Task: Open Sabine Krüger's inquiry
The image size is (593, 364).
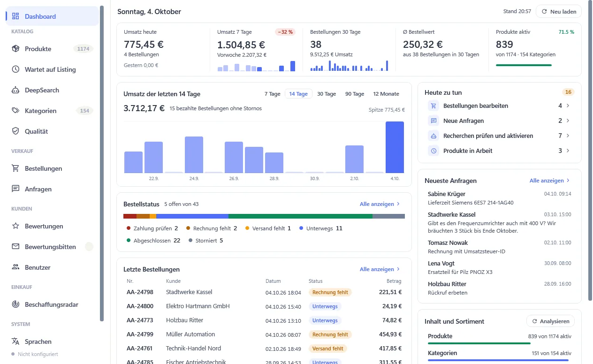Action: [x=500, y=198]
